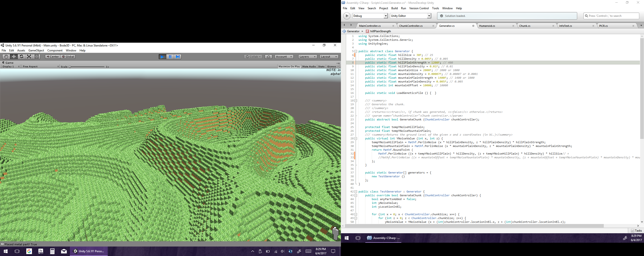Screen dimensions: 644x256
Task: Open the Layers dropdown
Action: [x=308, y=57]
